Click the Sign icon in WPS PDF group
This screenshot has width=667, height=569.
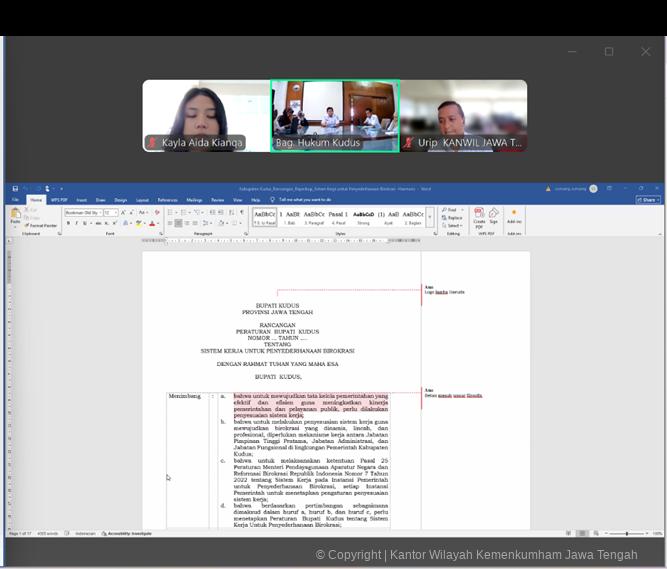point(493,216)
